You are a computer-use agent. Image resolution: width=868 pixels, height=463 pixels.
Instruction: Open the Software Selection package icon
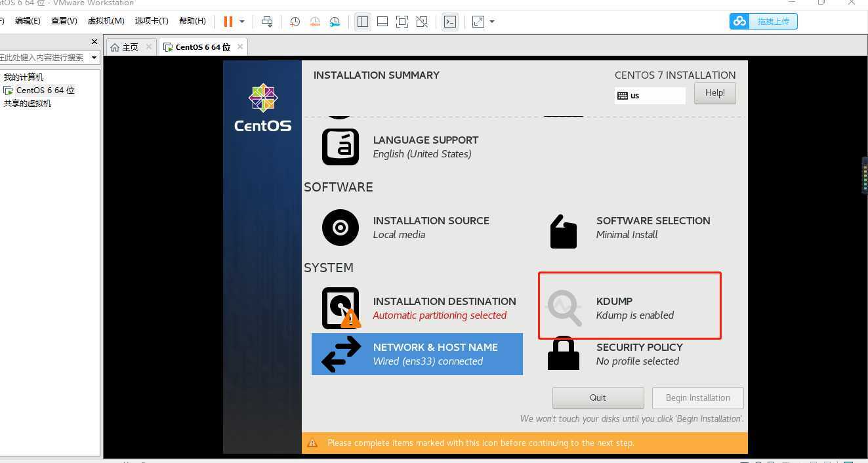tap(564, 231)
